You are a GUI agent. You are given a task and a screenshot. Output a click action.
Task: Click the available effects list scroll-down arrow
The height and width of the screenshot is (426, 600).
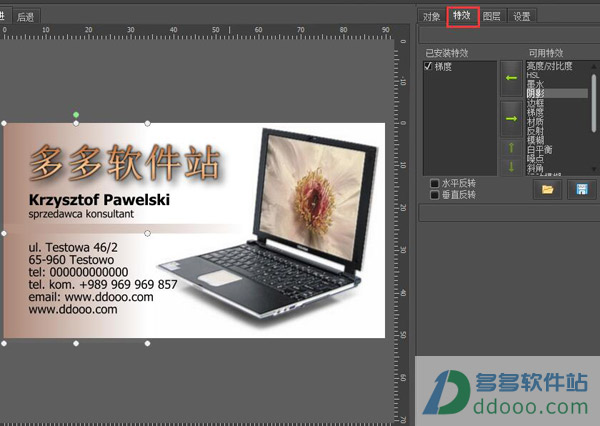coord(594,169)
